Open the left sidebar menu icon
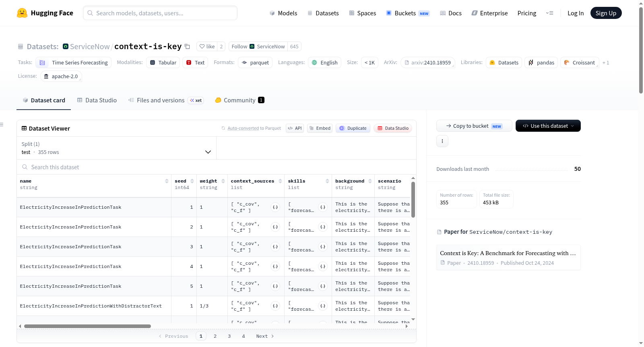 coord(2,125)
